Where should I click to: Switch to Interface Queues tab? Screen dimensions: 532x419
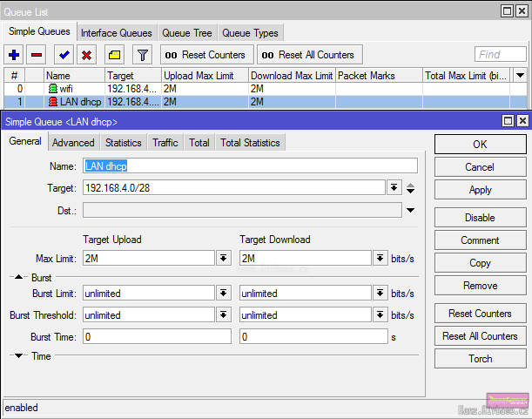coord(117,33)
